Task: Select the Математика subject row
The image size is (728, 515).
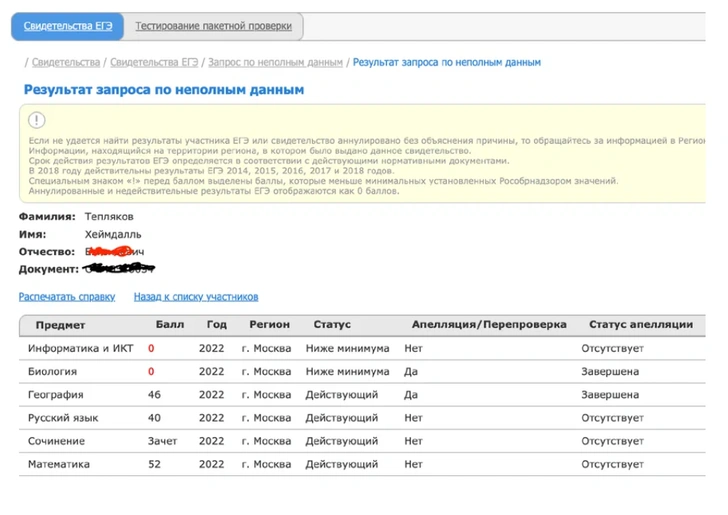Action: pos(59,464)
